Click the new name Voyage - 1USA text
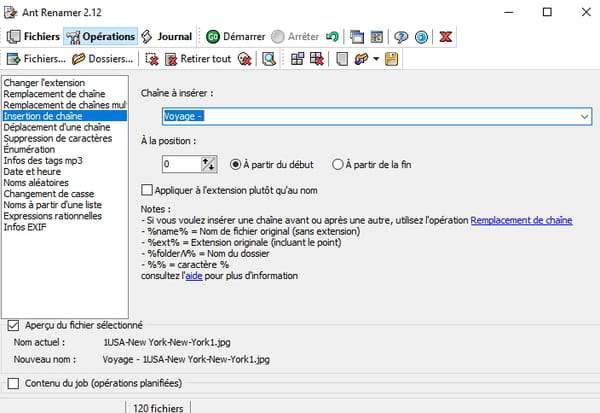The width and height of the screenshot is (600, 413). [x=186, y=359]
